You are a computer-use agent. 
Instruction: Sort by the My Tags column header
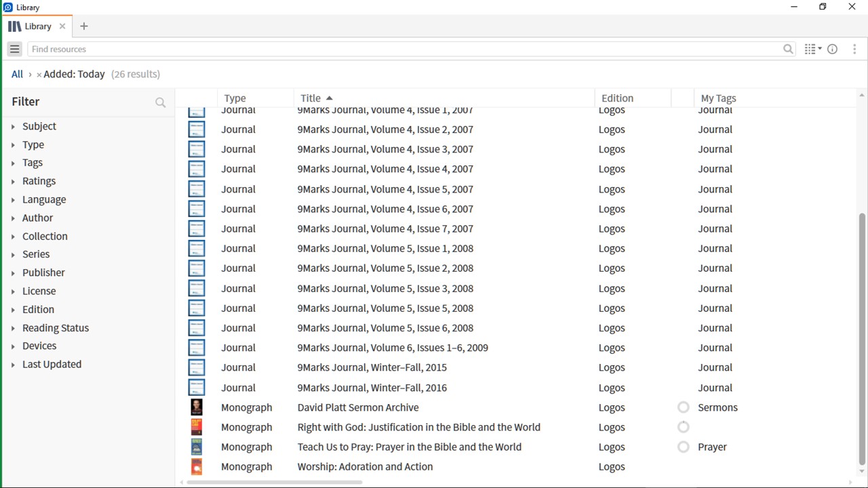tap(718, 98)
